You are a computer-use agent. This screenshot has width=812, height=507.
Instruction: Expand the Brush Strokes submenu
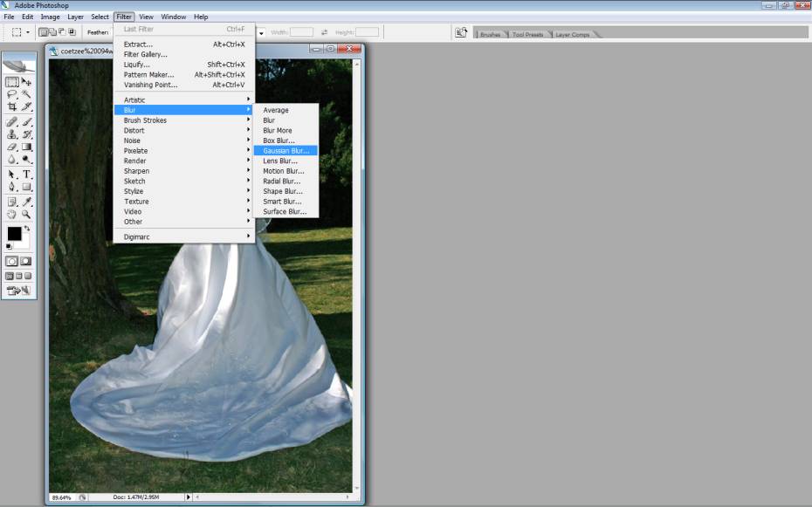pyautogui.click(x=184, y=120)
